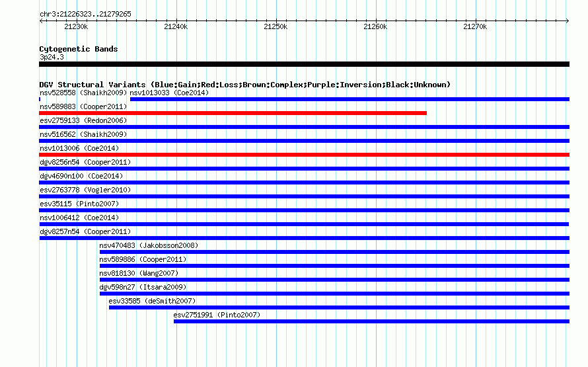This screenshot has height=367, width=588.
Task: Click the blue bar of dgv4690n100
Action: tap(304, 183)
